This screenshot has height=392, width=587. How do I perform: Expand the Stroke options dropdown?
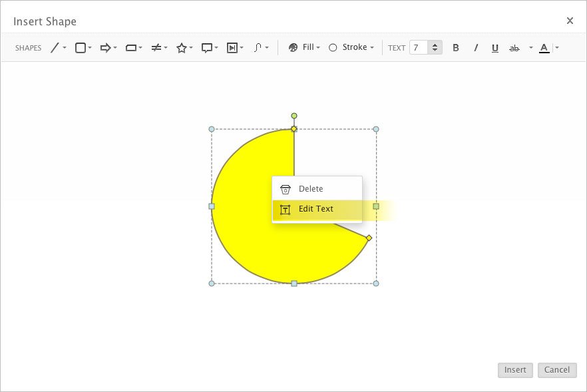(x=351, y=48)
